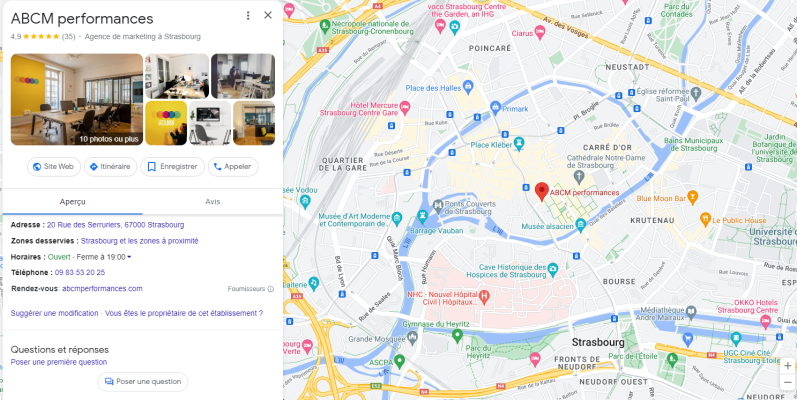Get directions with Itinéraire button
This screenshot has width=797, height=400.
point(110,167)
